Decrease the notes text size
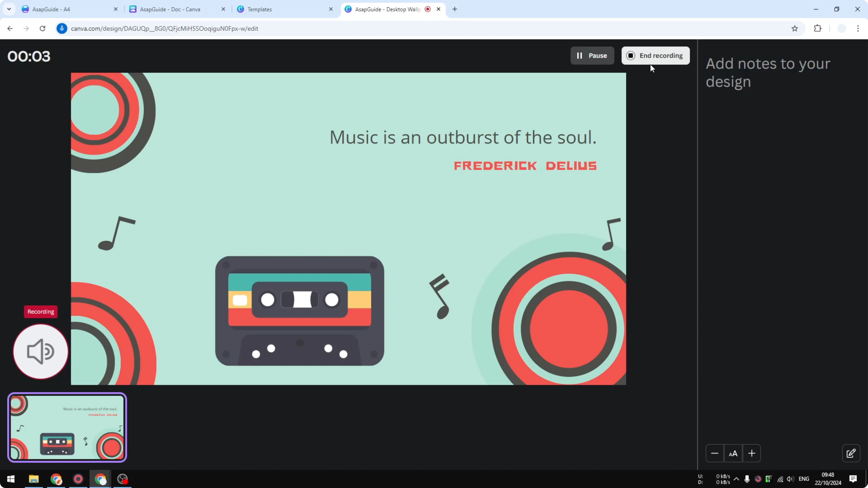This screenshot has height=488, width=868. [x=715, y=453]
